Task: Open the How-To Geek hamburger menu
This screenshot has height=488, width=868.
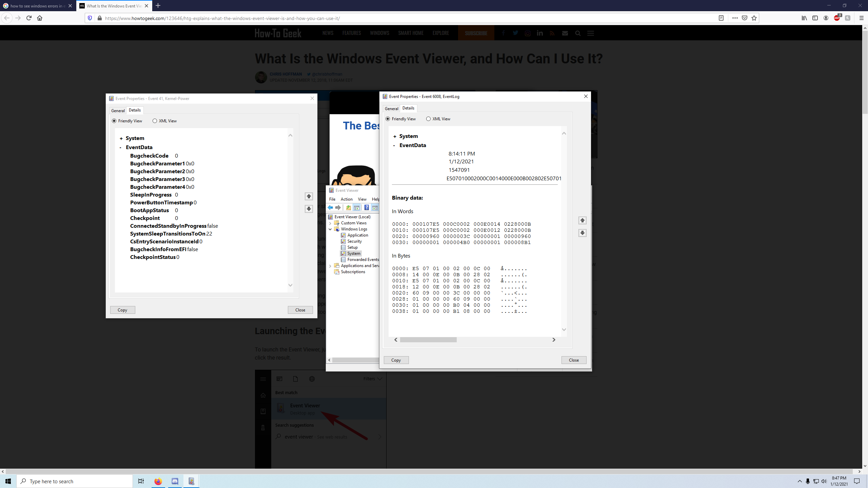Action: [591, 33]
